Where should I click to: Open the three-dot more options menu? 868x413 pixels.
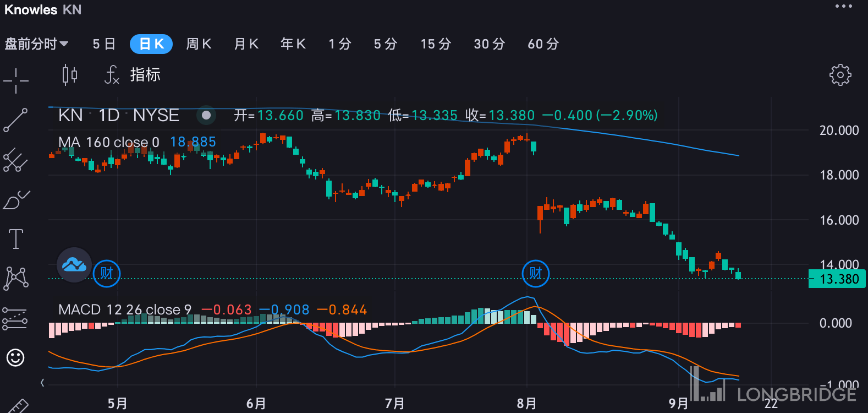click(843, 7)
